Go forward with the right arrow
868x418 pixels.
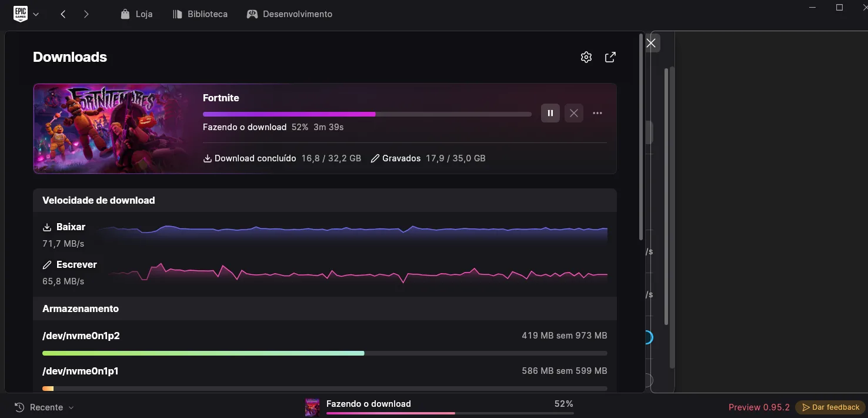click(x=86, y=14)
